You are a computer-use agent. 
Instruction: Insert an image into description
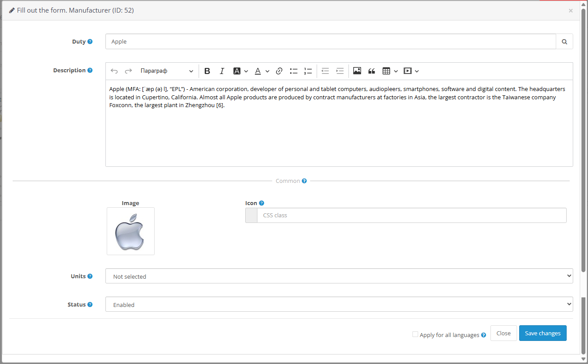tap(357, 71)
